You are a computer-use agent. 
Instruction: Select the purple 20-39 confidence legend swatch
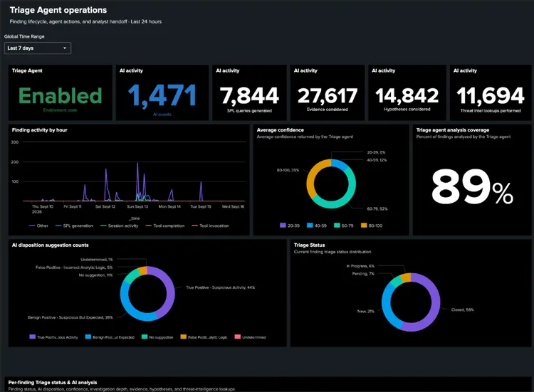(283, 226)
